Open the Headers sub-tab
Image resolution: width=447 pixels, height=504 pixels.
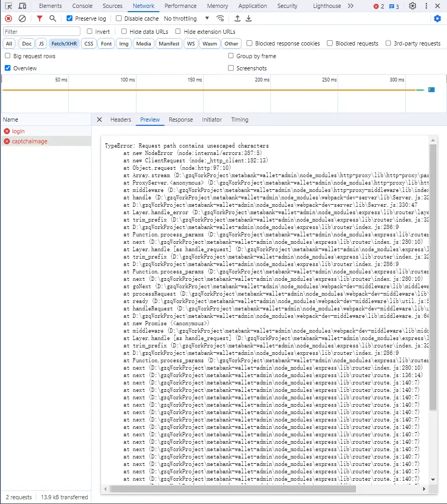tap(121, 120)
